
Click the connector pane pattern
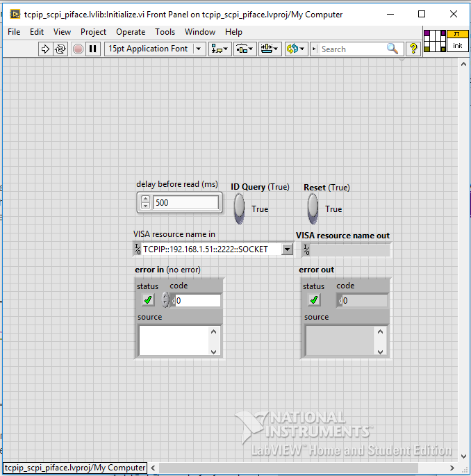(x=435, y=41)
